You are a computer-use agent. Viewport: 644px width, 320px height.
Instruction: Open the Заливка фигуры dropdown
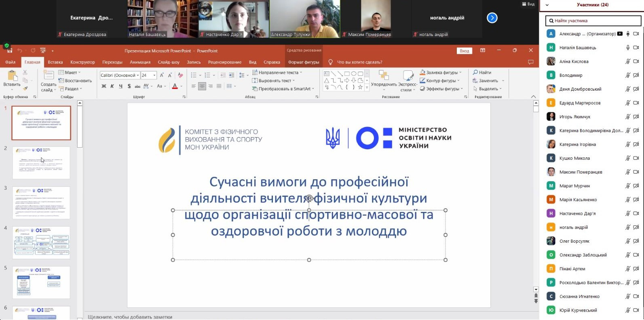click(441, 72)
